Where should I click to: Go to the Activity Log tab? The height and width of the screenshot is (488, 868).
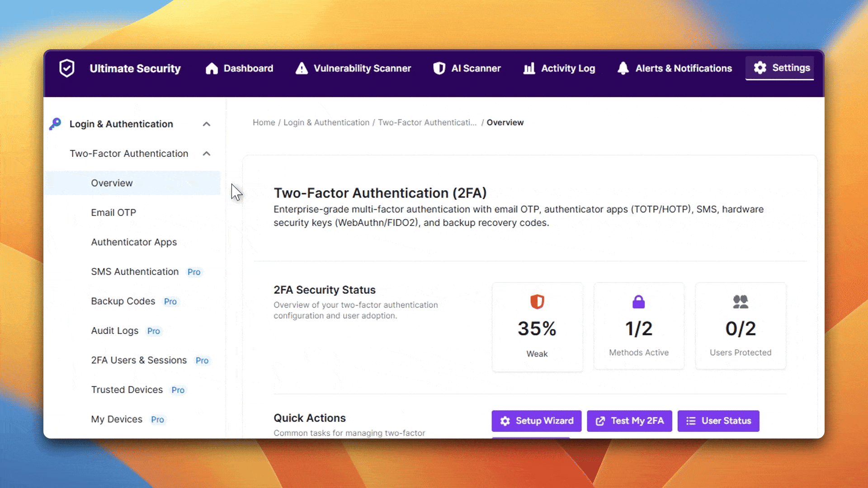pyautogui.click(x=559, y=68)
